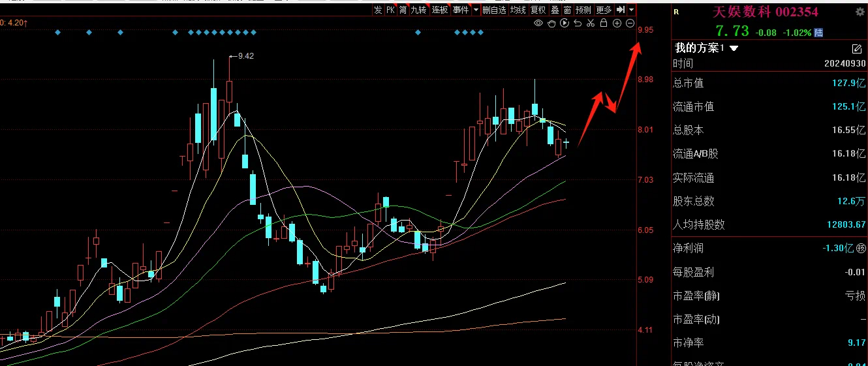Zoom out with the minus circle icon
The image size is (868, 366).
click(630, 23)
